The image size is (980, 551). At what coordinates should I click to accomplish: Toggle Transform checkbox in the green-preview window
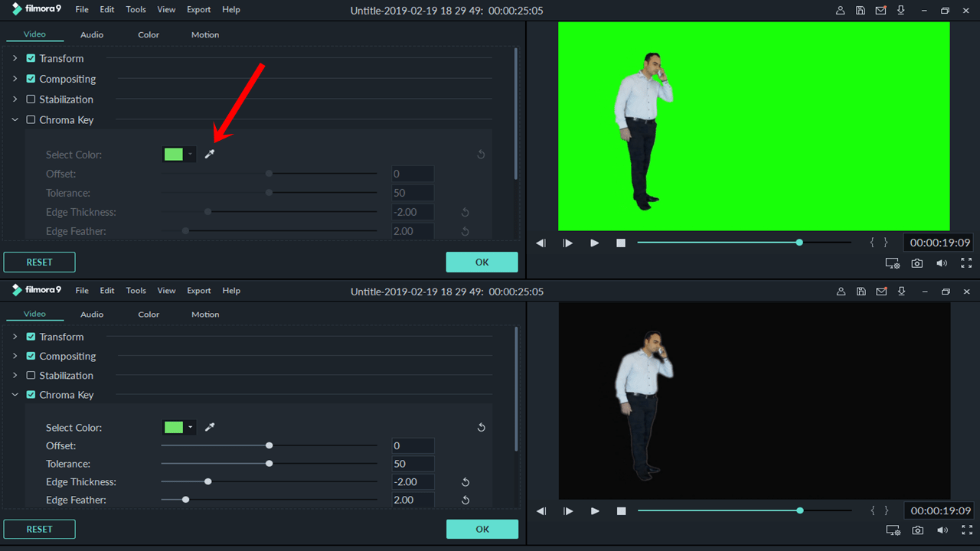click(x=31, y=58)
